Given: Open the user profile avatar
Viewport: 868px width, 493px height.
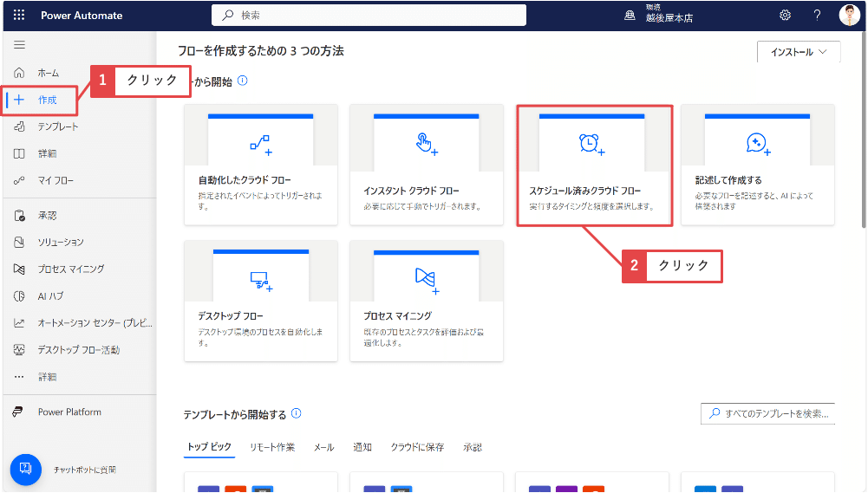Looking at the screenshot, I should [849, 16].
